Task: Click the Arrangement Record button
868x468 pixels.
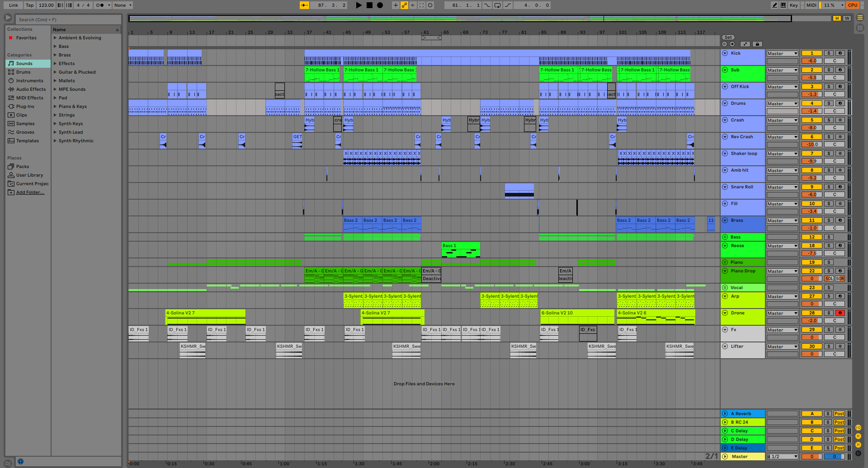Action: pos(380,5)
